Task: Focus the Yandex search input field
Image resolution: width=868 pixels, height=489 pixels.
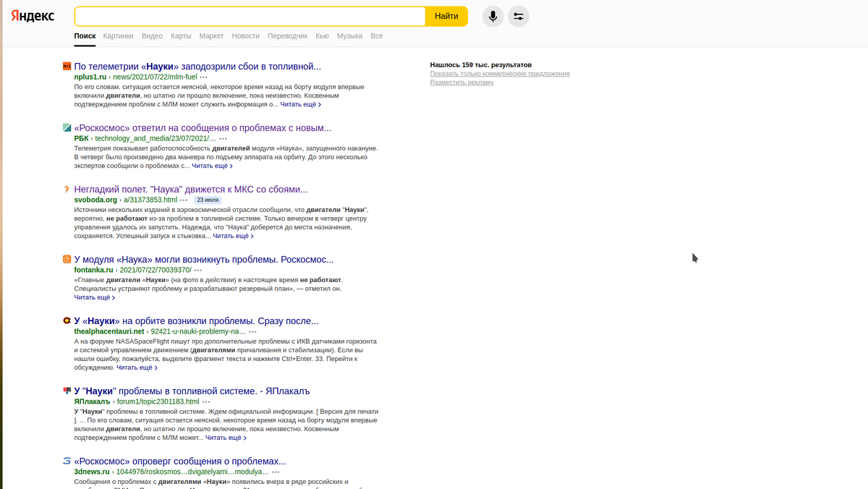Action: click(x=250, y=16)
